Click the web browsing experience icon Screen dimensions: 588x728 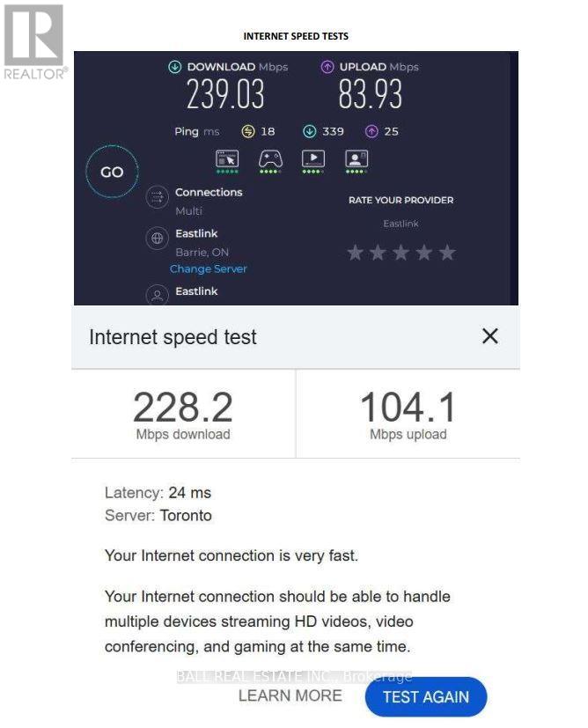pyautogui.click(x=227, y=159)
